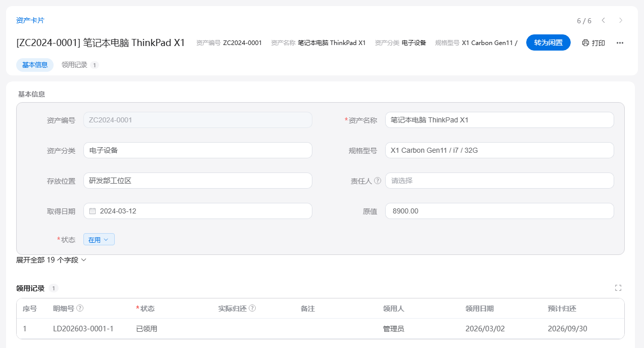Click the date cell 2026/03/02
The width and height of the screenshot is (644, 348).
pos(485,329)
